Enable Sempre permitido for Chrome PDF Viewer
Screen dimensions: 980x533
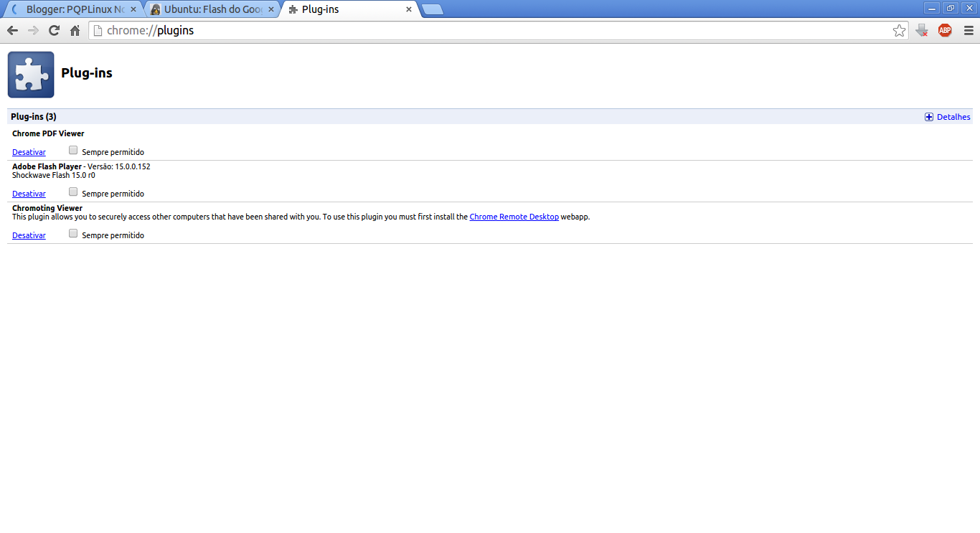73,151
